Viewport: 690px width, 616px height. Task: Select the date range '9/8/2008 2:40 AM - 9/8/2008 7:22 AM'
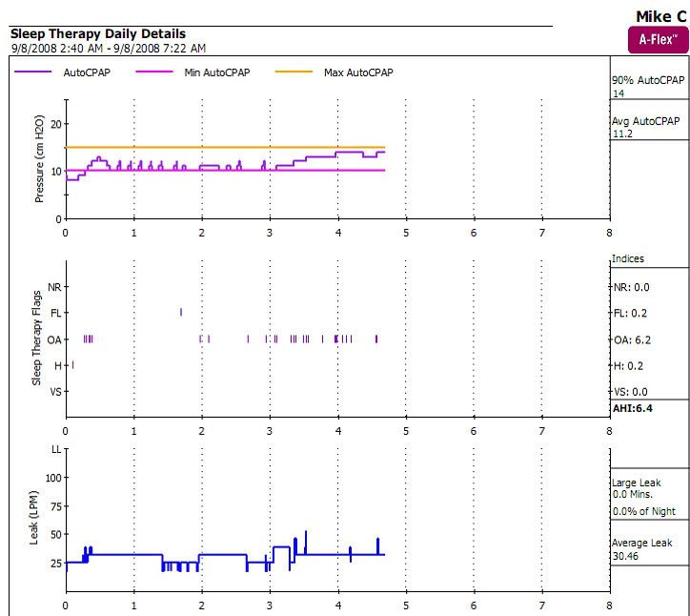[x=109, y=49]
